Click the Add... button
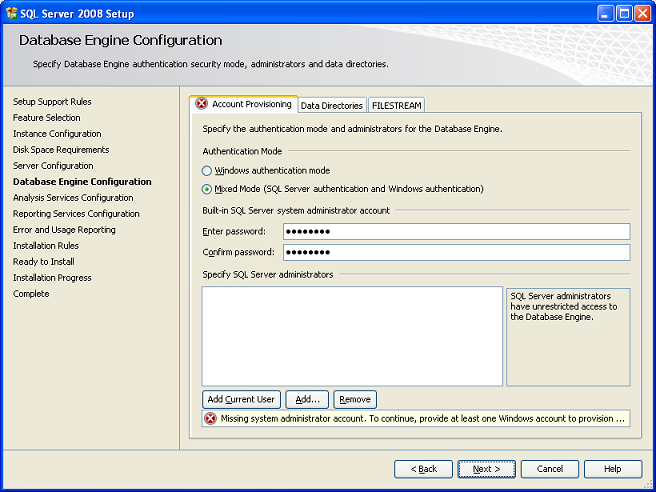656x492 pixels. point(307,400)
